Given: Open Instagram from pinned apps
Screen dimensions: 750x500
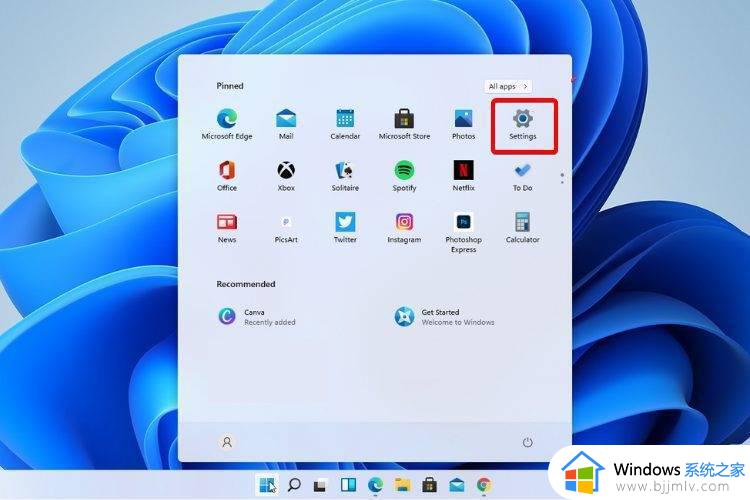Looking at the screenshot, I should coord(404,228).
